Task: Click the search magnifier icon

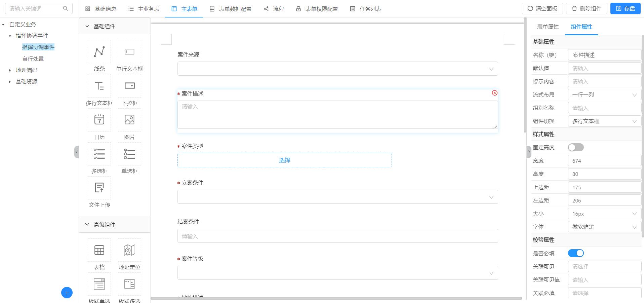Action: click(x=66, y=8)
